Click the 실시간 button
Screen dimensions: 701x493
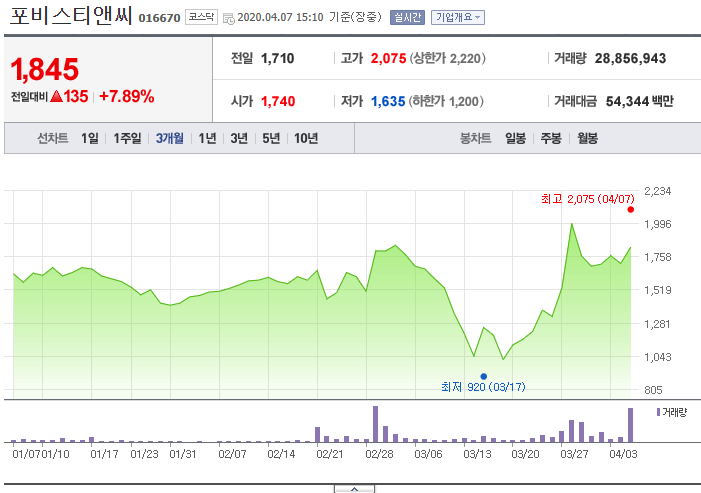[x=407, y=17]
